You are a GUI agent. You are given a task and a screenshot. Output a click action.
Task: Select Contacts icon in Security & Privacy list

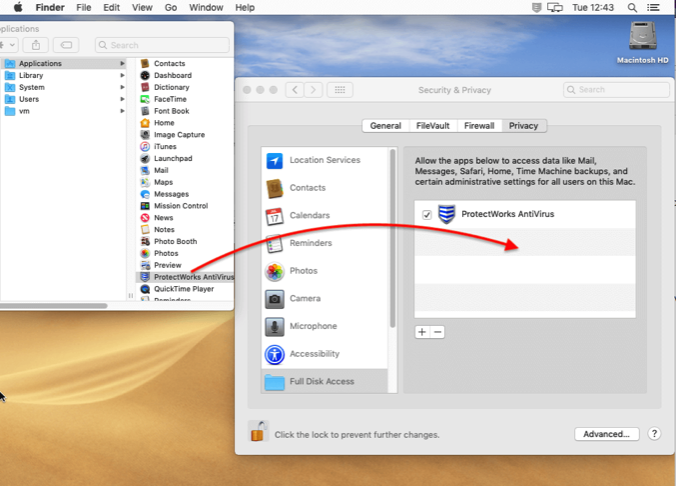pyautogui.click(x=275, y=188)
